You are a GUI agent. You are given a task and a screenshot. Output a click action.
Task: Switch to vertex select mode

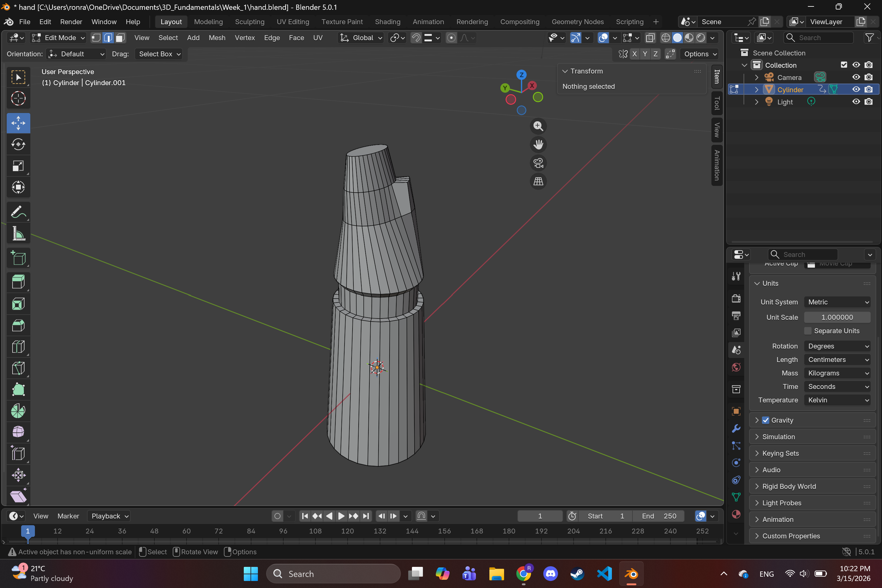coord(96,37)
